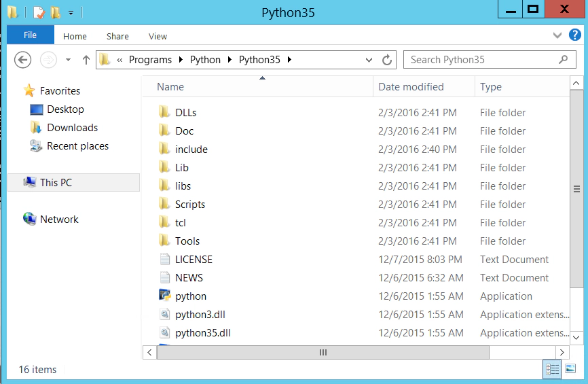Image resolution: width=588 pixels, height=384 pixels.
Task: Select the DLLs folder icon
Action: coord(164,112)
